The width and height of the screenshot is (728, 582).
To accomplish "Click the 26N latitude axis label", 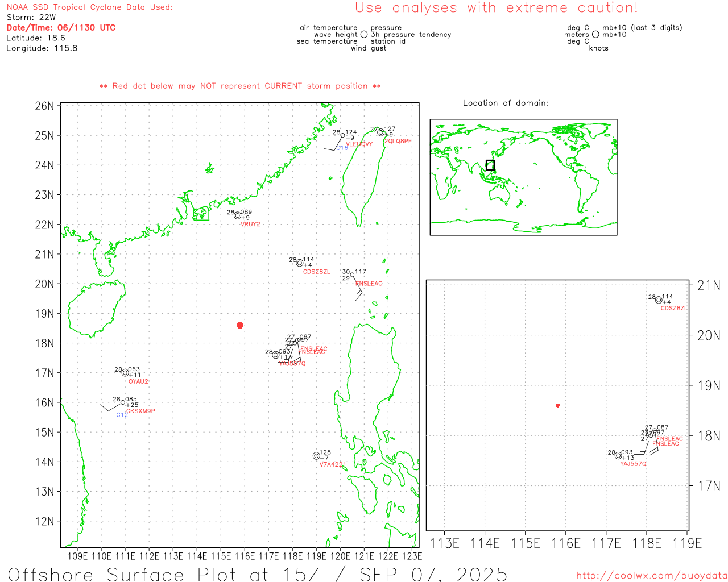I will pyautogui.click(x=45, y=106).
